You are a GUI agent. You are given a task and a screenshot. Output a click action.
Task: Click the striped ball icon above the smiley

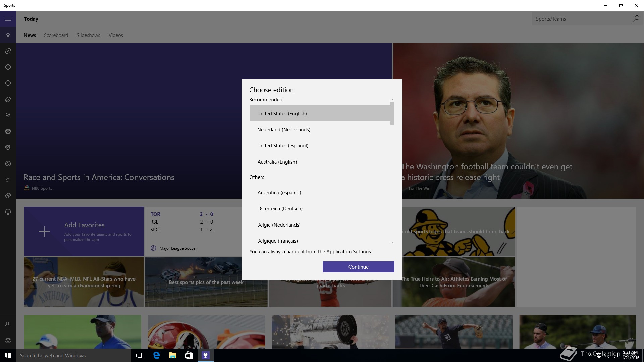click(x=8, y=196)
